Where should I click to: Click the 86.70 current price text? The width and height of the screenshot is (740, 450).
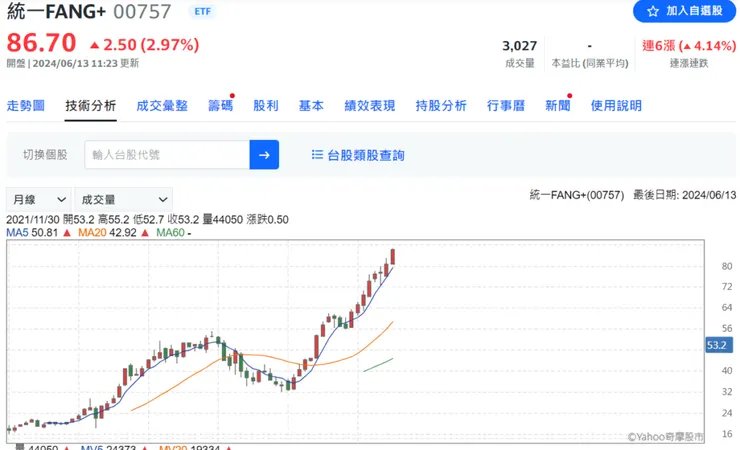[41, 42]
